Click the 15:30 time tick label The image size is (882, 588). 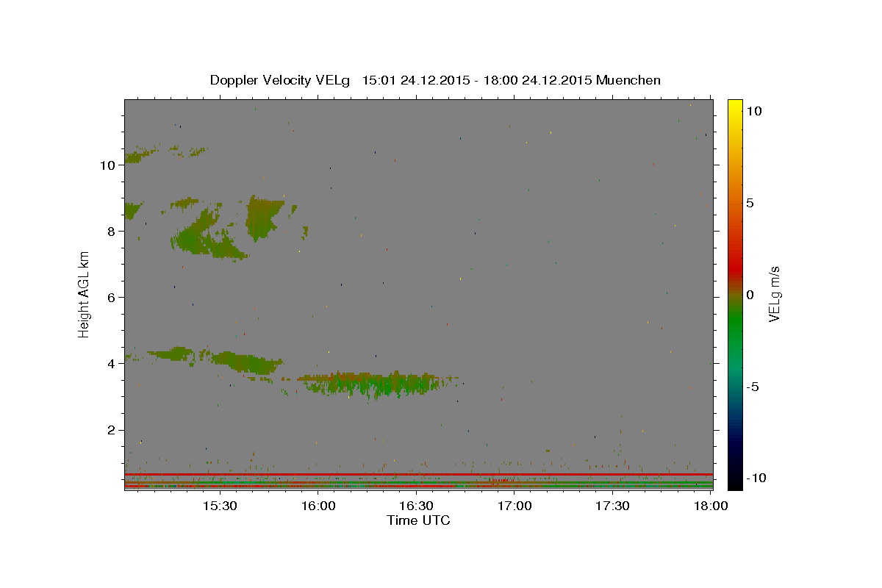(x=220, y=506)
